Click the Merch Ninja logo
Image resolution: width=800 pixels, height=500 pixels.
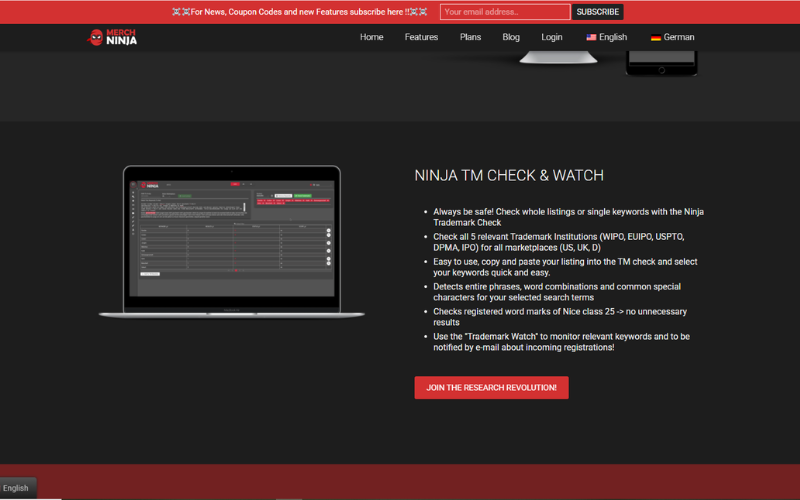[x=112, y=37]
